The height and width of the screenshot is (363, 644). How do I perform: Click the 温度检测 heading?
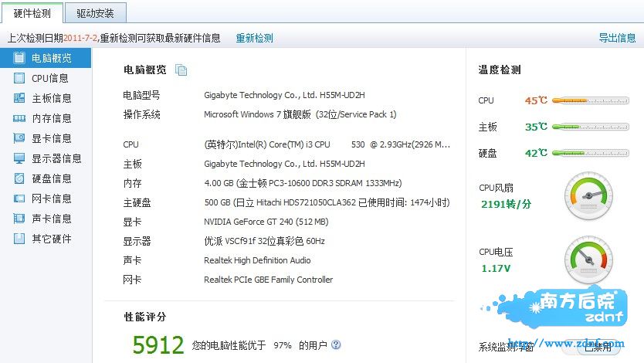(x=500, y=70)
